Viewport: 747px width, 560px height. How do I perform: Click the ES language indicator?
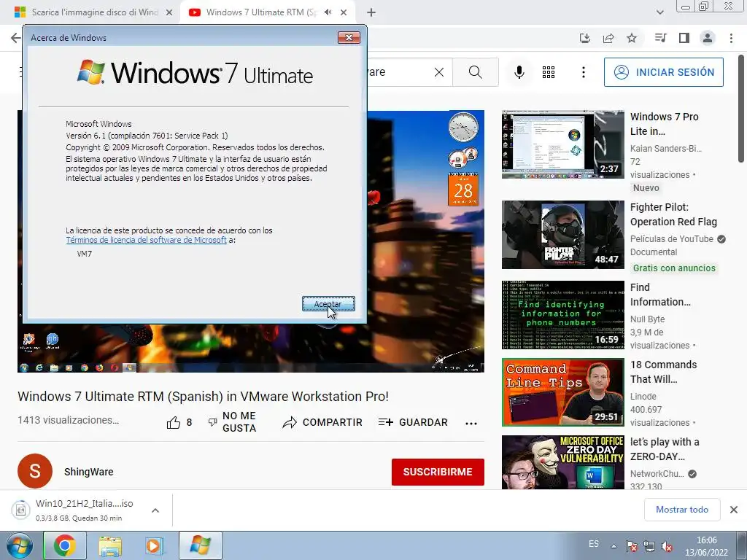pos(594,544)
